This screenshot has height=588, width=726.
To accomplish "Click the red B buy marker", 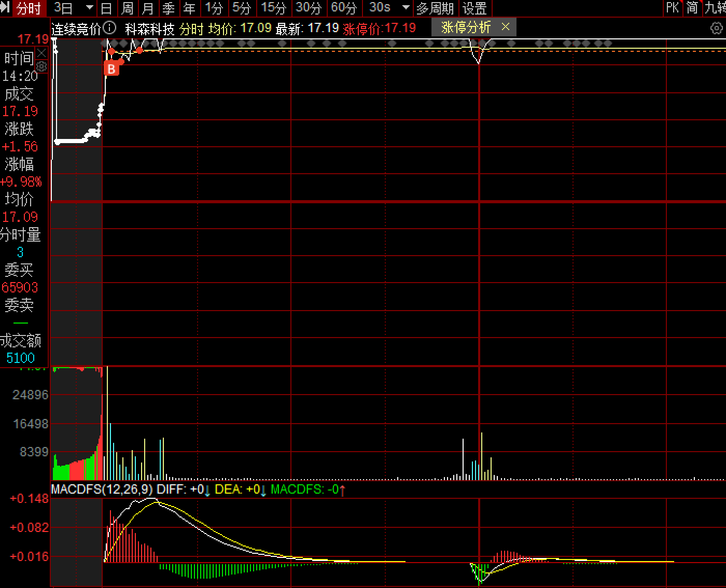I will (x=111, y=68).
